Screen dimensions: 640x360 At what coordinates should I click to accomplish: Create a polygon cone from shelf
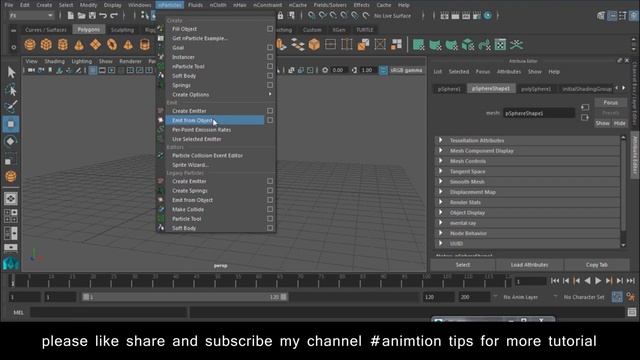[79, 44]
